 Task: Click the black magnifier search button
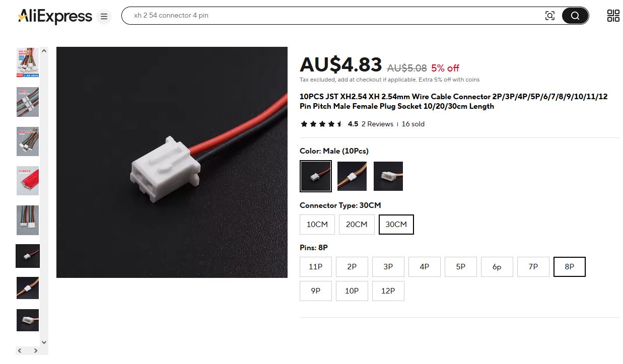click(x=575, y=16)
